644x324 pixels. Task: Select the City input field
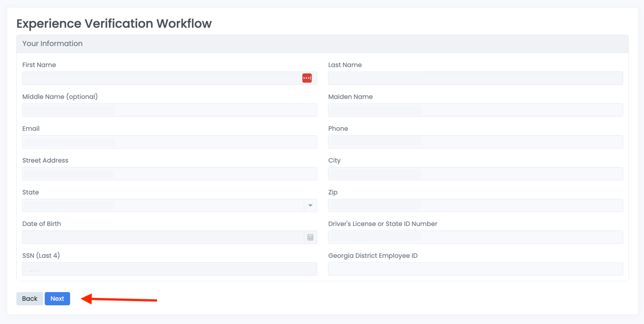475,173
